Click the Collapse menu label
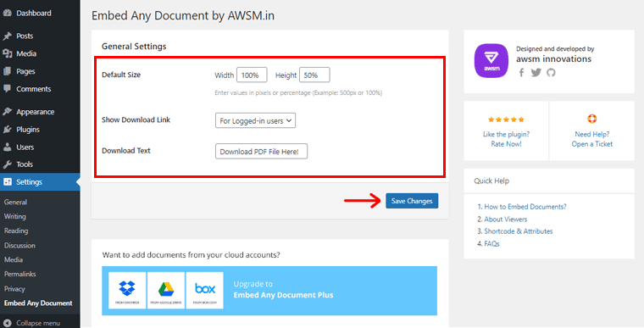The image size is (644, 328). click(38, 323)
